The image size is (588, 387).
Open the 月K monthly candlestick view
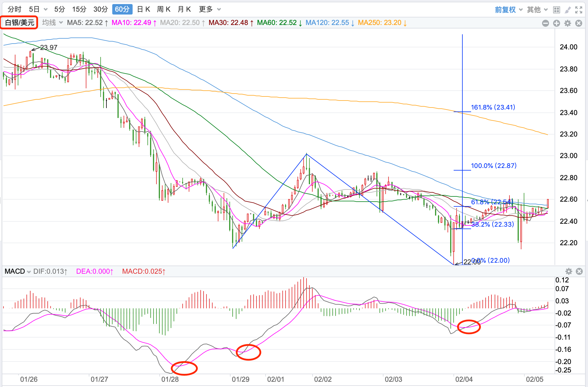coord(184,9)
